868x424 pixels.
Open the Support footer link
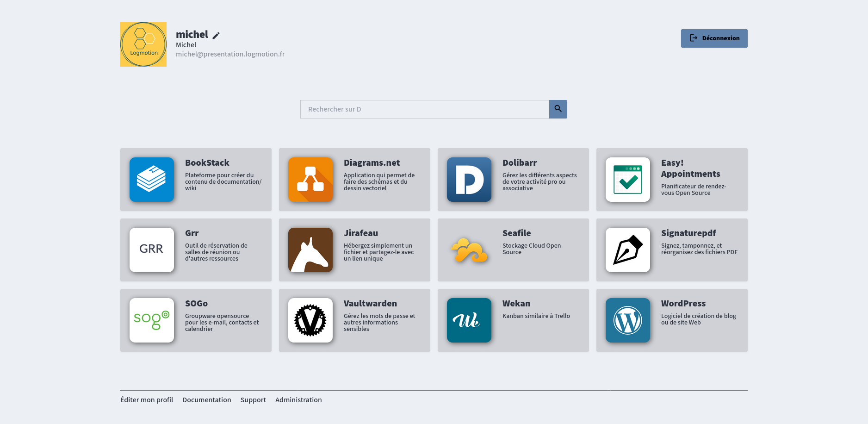pos(253,400)
